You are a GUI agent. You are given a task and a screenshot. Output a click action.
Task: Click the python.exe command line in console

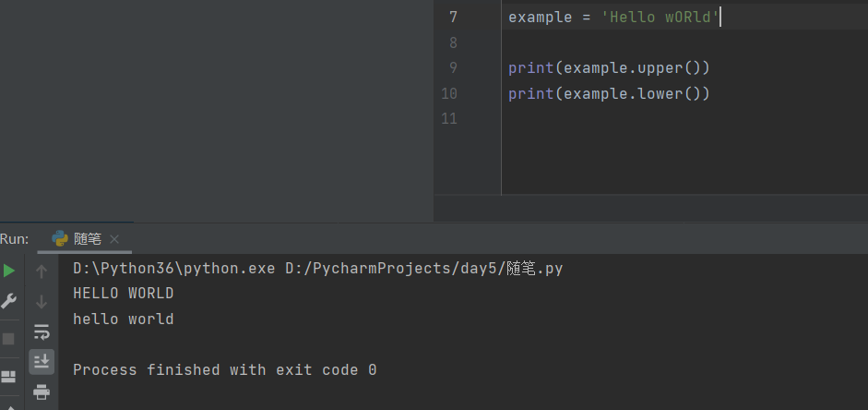pyautogui.click(x=317, y=269)
